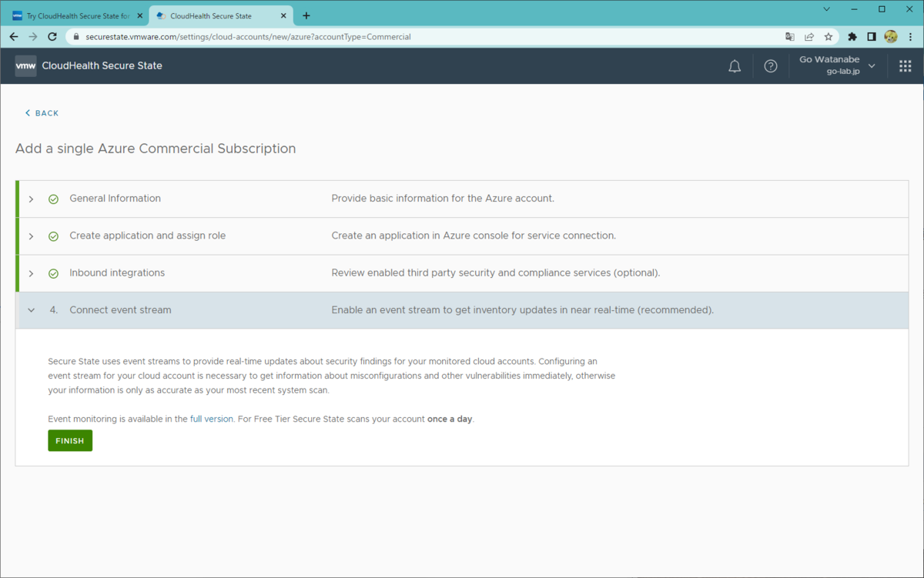Image resolution: width=924 pixels, height=578 pixels.
Task: Close the CloudHealth Secure State active tab
Action: point(284,15)
